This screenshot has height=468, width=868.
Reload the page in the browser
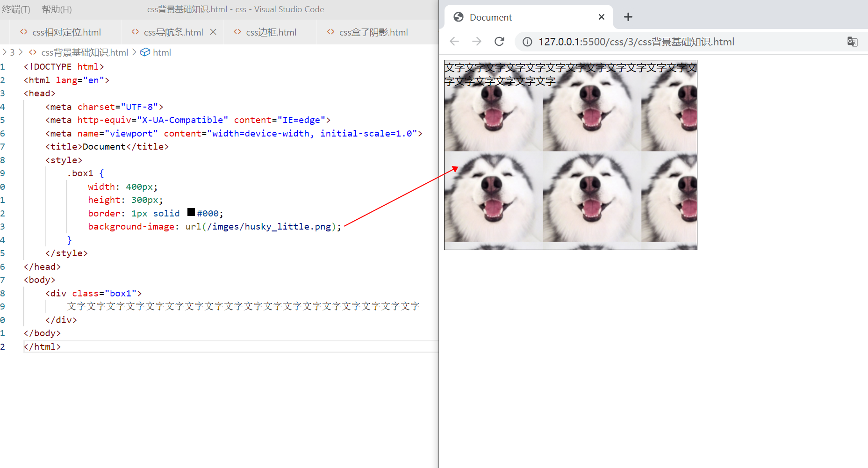(499, 42)
